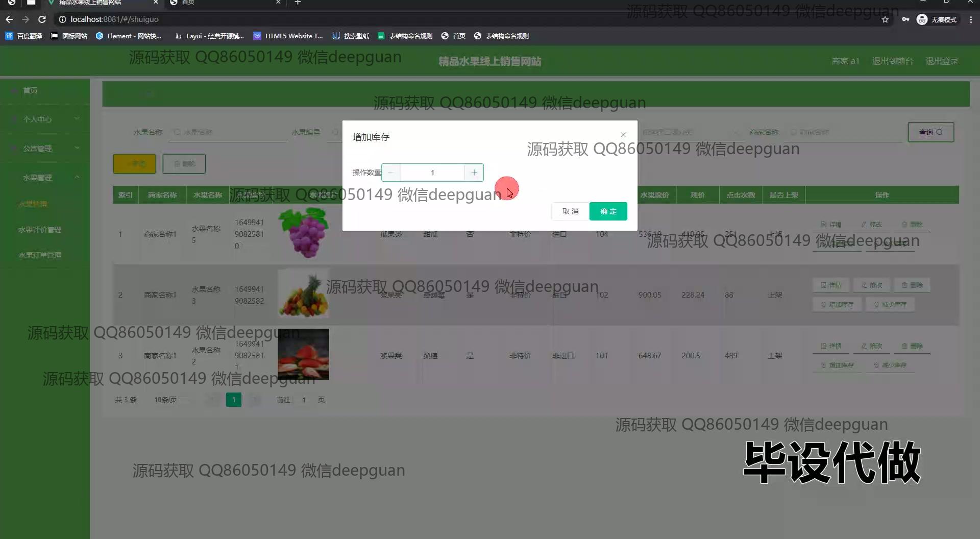
Task: Expand 公告管理 sidebar menu
Action: coord(45,149)
